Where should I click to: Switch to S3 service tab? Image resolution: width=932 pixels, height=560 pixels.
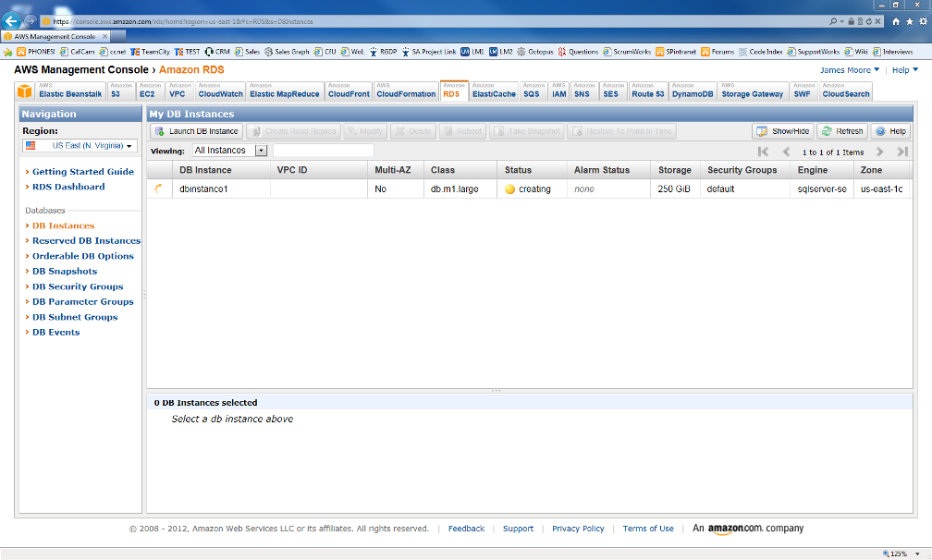(x=120, y=91)
